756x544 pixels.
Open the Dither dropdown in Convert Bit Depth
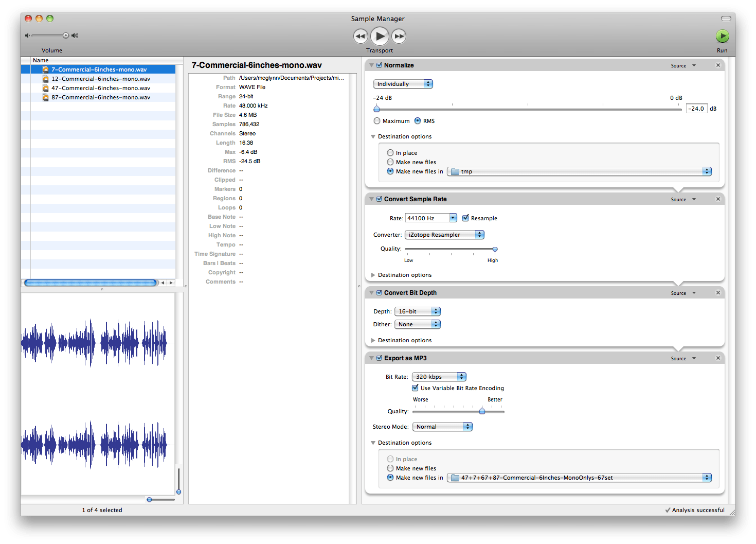pyautogui.click(x=417, y=324)
